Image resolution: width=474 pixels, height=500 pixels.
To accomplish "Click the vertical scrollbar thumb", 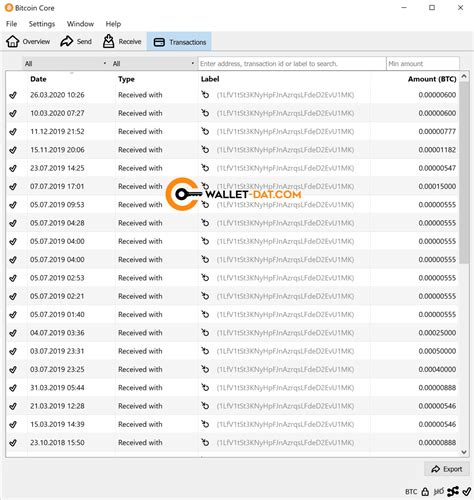I will click(464, 172).
